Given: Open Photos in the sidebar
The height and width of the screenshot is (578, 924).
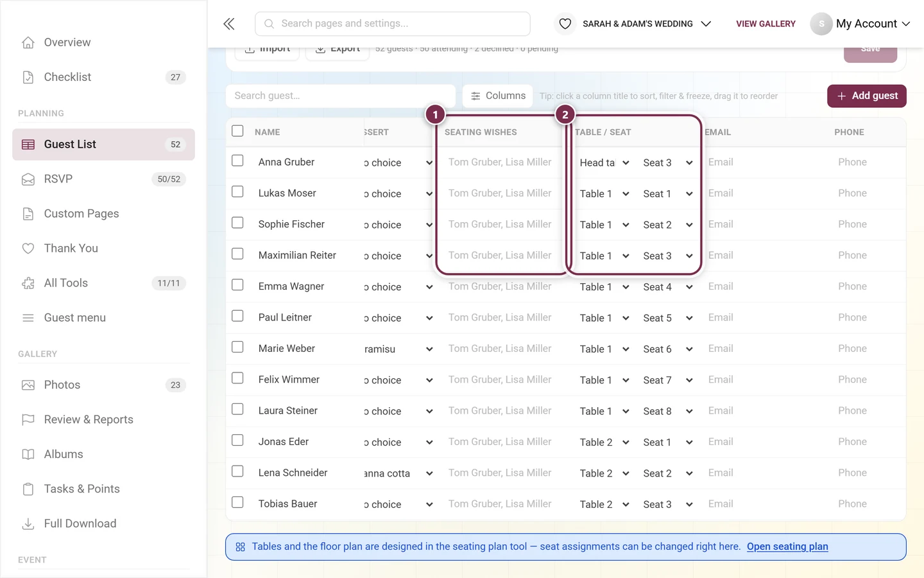Looking at the screenshot, I should tap(103, 385).
